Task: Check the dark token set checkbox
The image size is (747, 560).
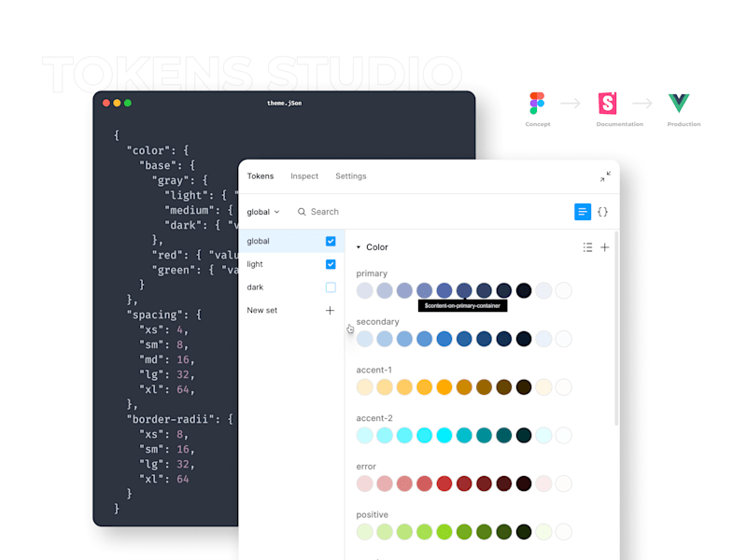Action: 331,287
